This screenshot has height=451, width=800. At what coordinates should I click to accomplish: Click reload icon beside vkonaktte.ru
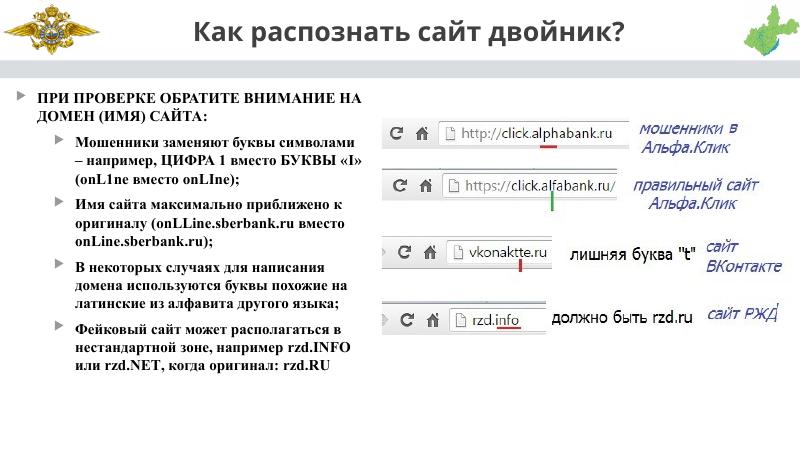pos(405,252)
